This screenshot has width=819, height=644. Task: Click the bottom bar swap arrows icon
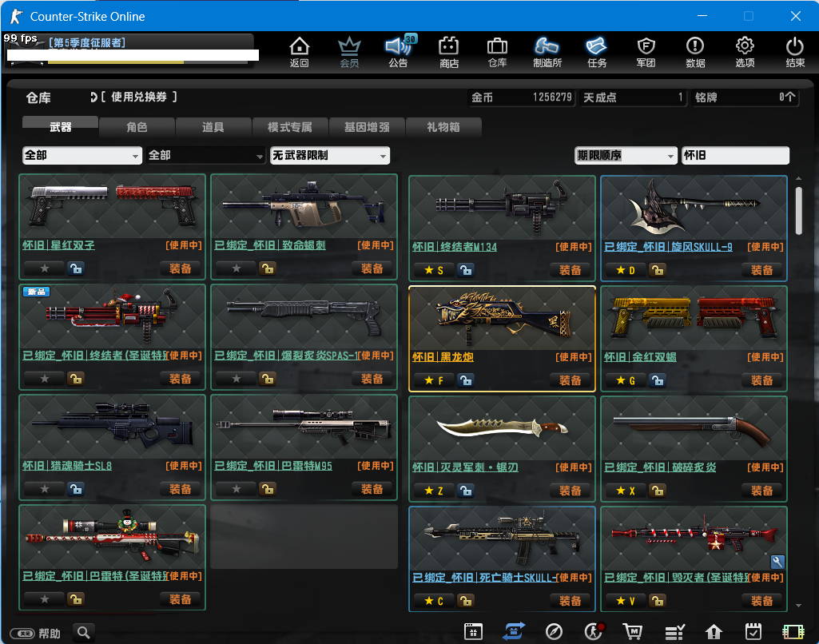(x=514, y=631)
